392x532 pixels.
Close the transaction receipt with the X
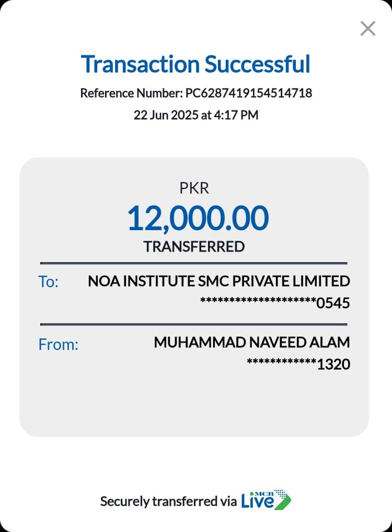pos(368,28)
